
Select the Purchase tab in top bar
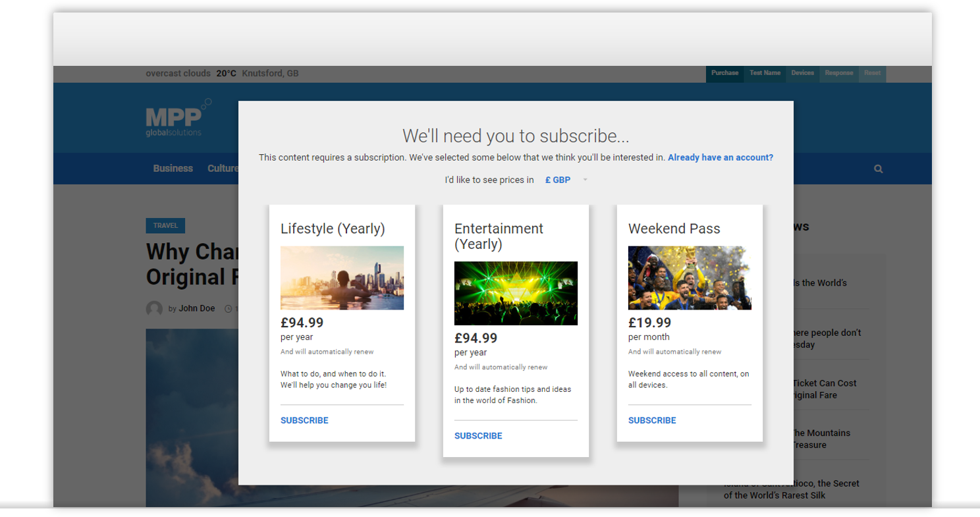tap(724, 73)
